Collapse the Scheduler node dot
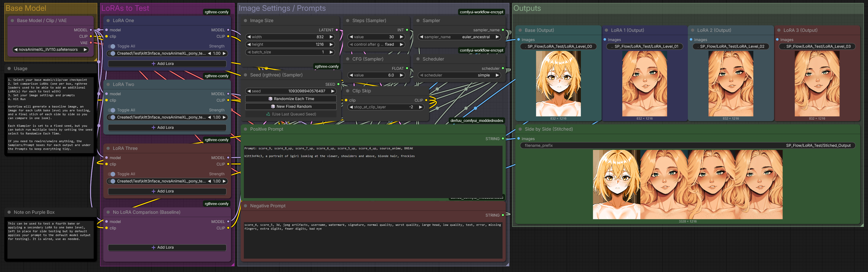 [x=418, y=59]
